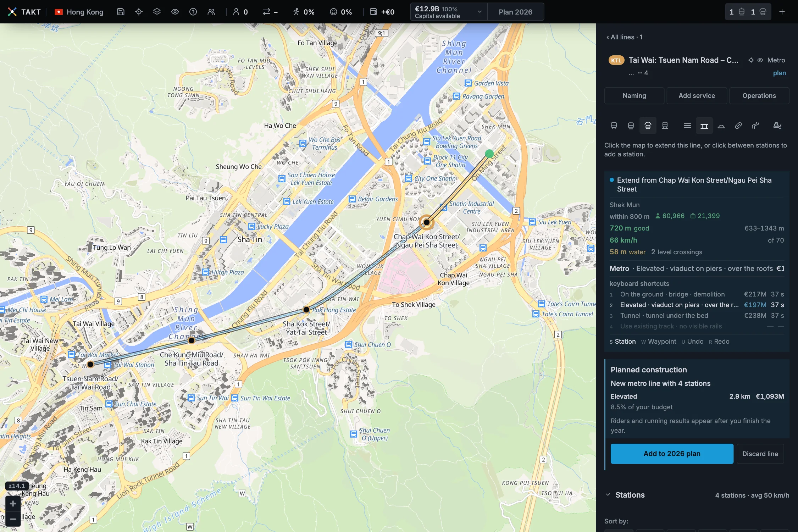Select the train mode icon
This screenshot has height=532, width=798.
(x=665, y=126)
